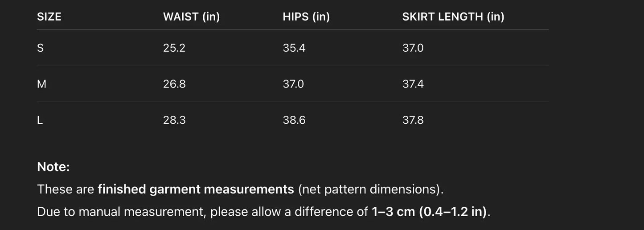Click the bold "finished garment measurements" text
The image size is (644, 230).
tap(196, 189)
